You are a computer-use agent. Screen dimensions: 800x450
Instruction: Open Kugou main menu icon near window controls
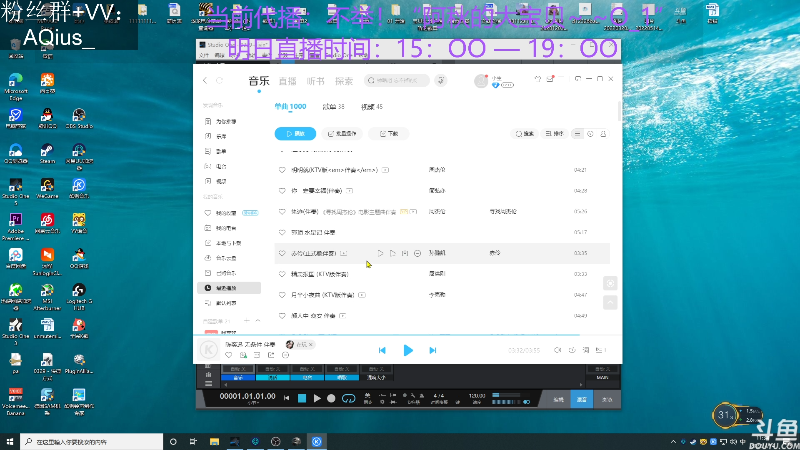561,79
